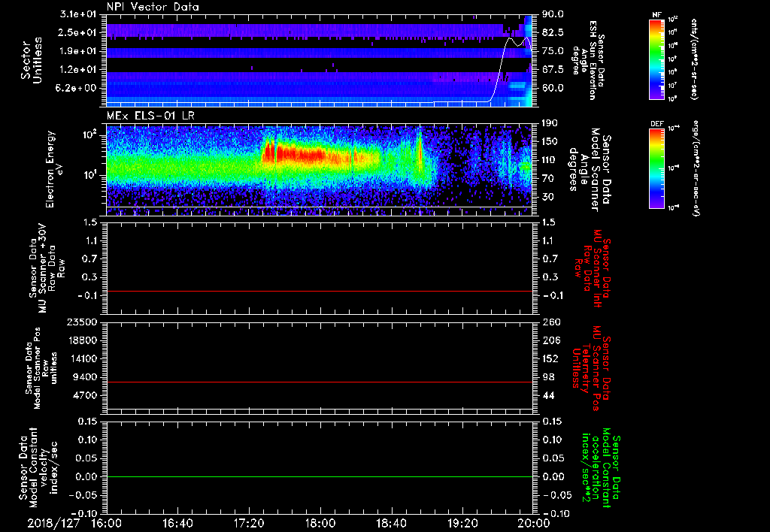Click the 18:00 time axis label

tap(320, 523)
